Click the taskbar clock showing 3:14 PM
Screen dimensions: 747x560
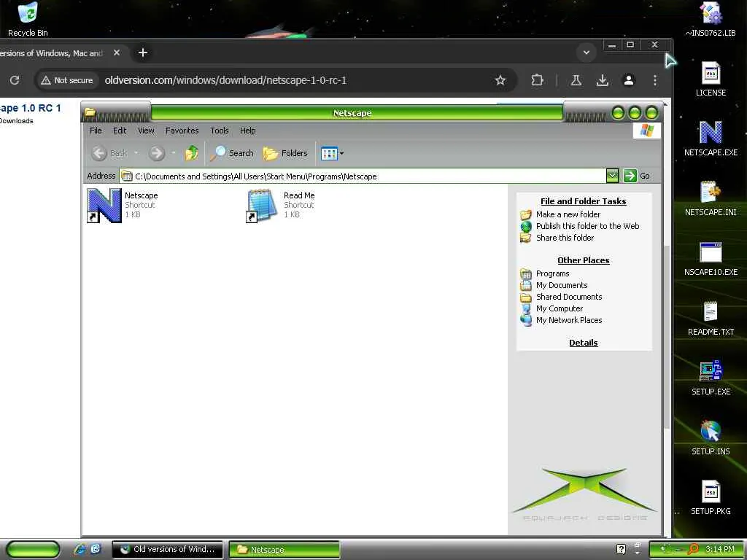(719, 549)
